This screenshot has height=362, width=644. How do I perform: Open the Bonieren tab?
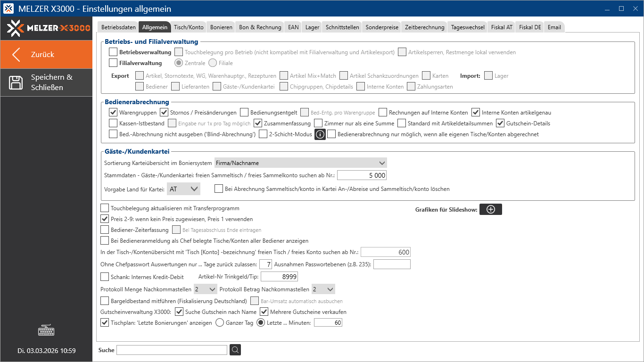click(221, 27)
